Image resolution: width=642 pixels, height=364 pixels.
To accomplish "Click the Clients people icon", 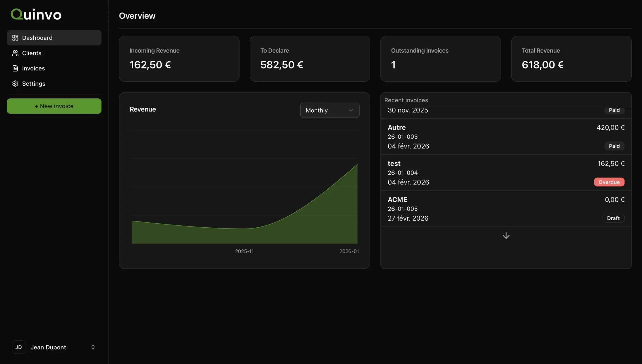I will 15,53.
